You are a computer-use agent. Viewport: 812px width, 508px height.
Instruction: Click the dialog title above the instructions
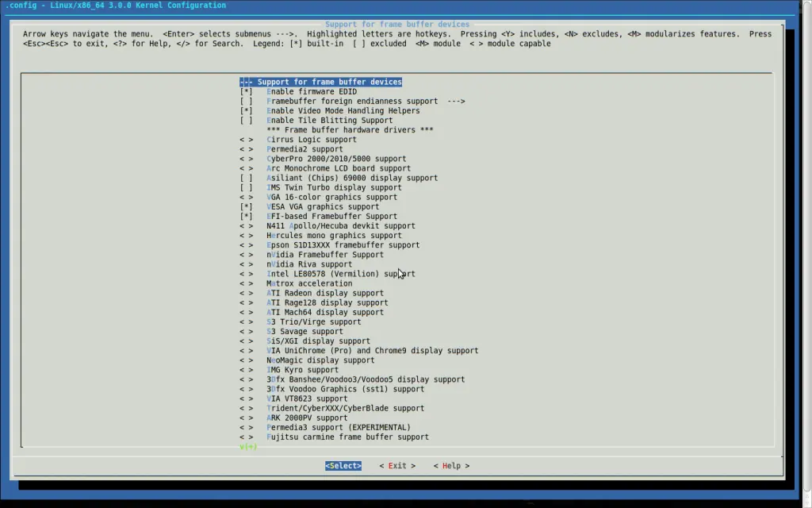pos(397,25)
